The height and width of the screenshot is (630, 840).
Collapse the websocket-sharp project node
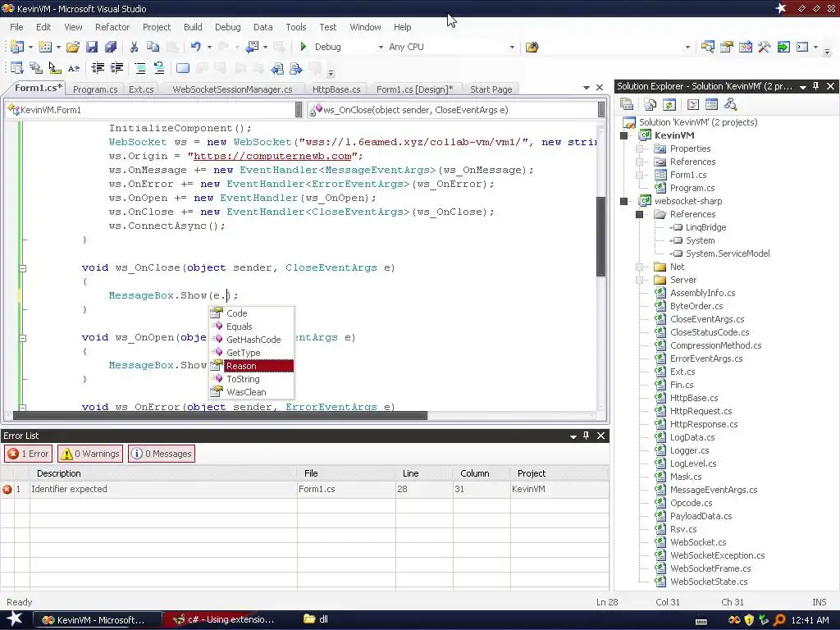coord(623,202)
